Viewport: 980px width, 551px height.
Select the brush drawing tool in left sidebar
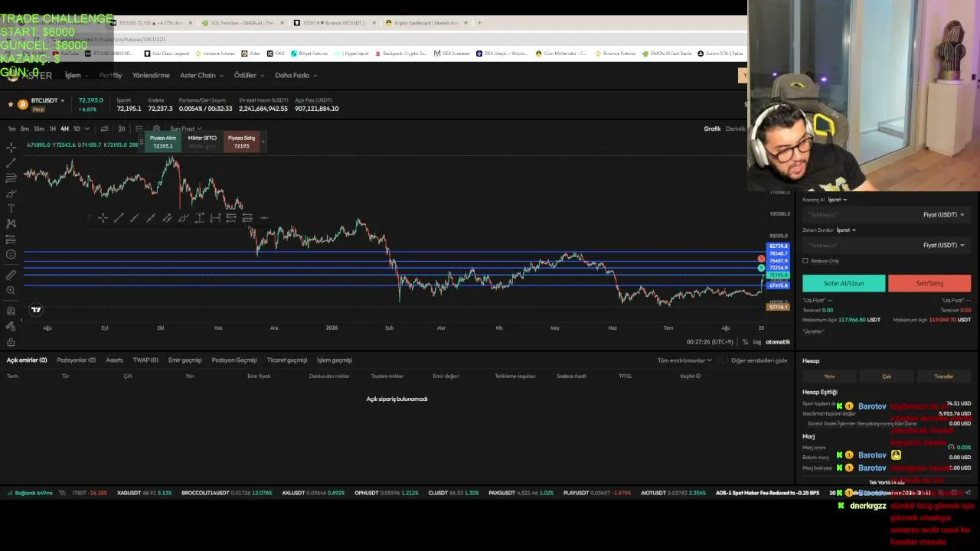pos(11,193)
